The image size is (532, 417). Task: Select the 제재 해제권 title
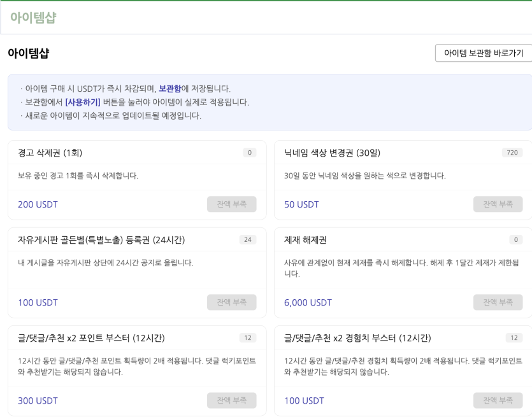tap(305, 240)
